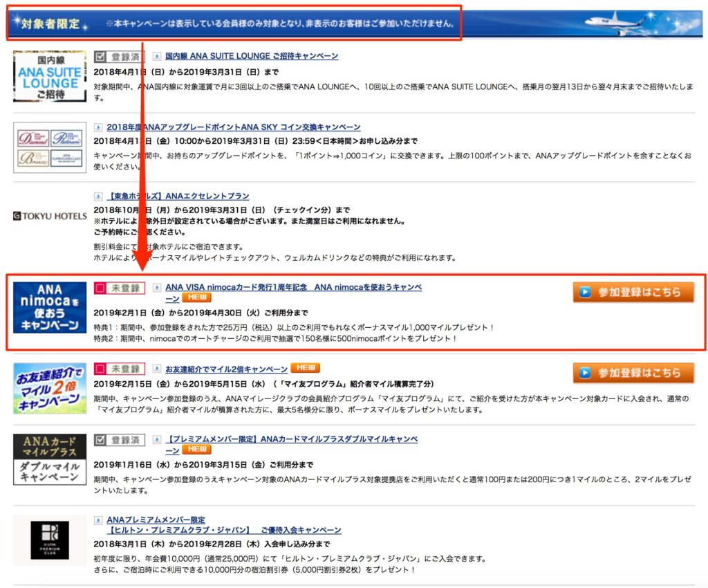Click the description starting キャンペーン期間中、お持ちのアップグレードポイントを

tap(393, 161)
